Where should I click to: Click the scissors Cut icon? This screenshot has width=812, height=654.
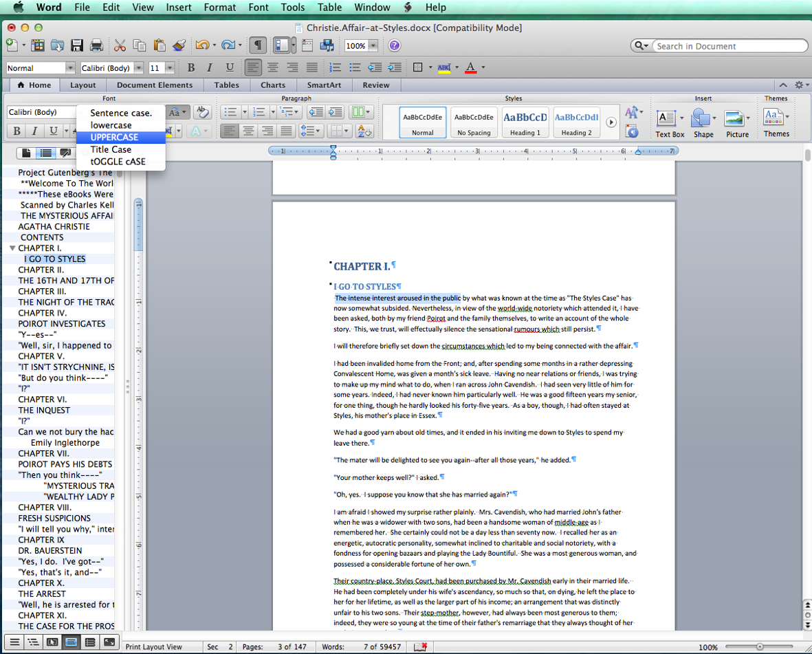click(120, 45)
